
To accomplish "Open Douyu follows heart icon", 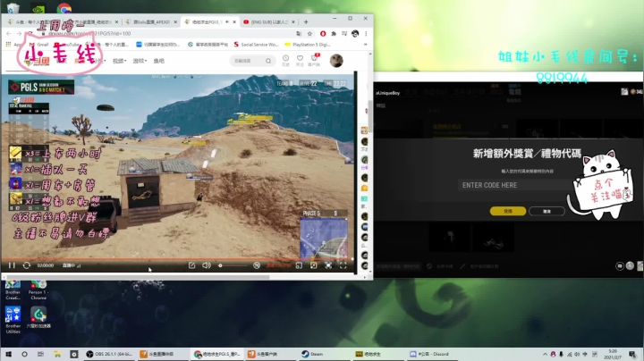I will (x=300, y=60).
